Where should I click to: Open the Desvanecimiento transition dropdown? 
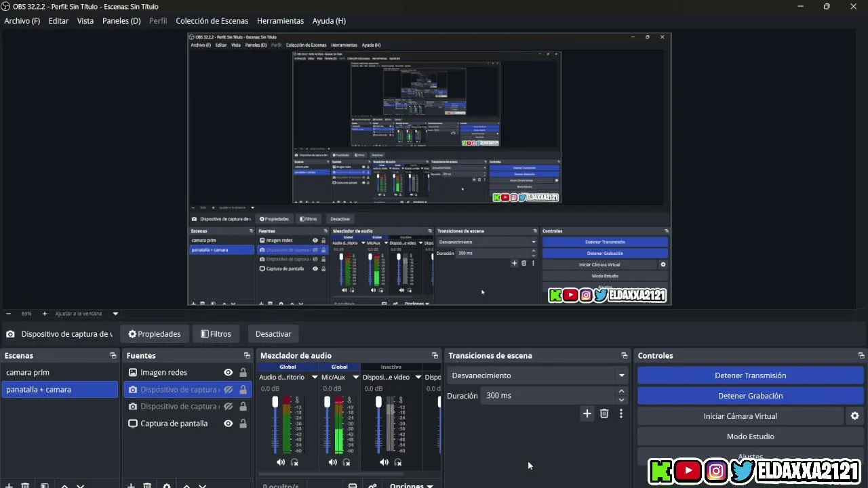[538, 375]
